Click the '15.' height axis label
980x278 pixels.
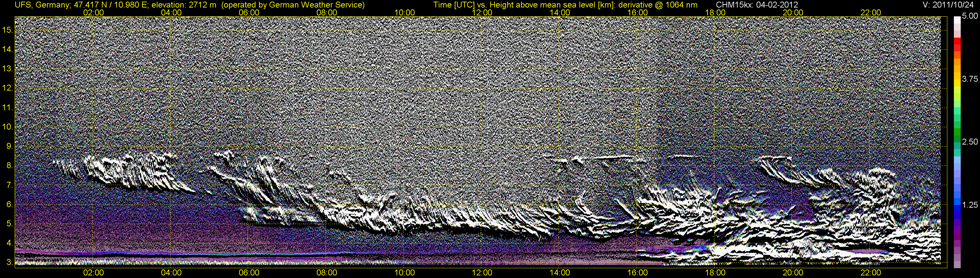pos(8,30)
